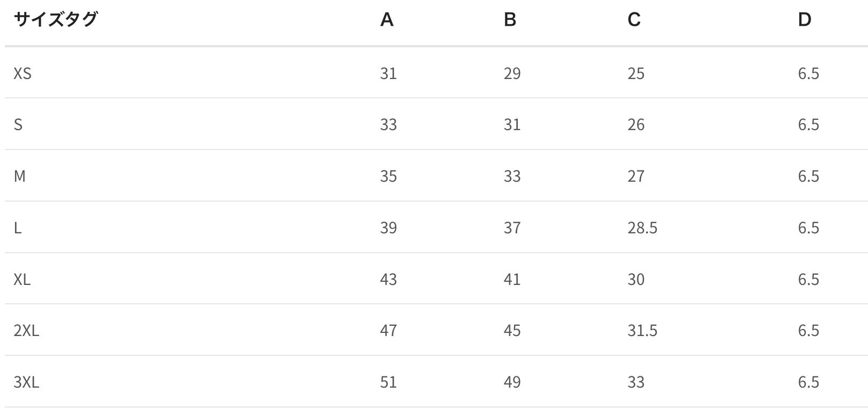Click the サイズタグ column header

coord(55,20)
